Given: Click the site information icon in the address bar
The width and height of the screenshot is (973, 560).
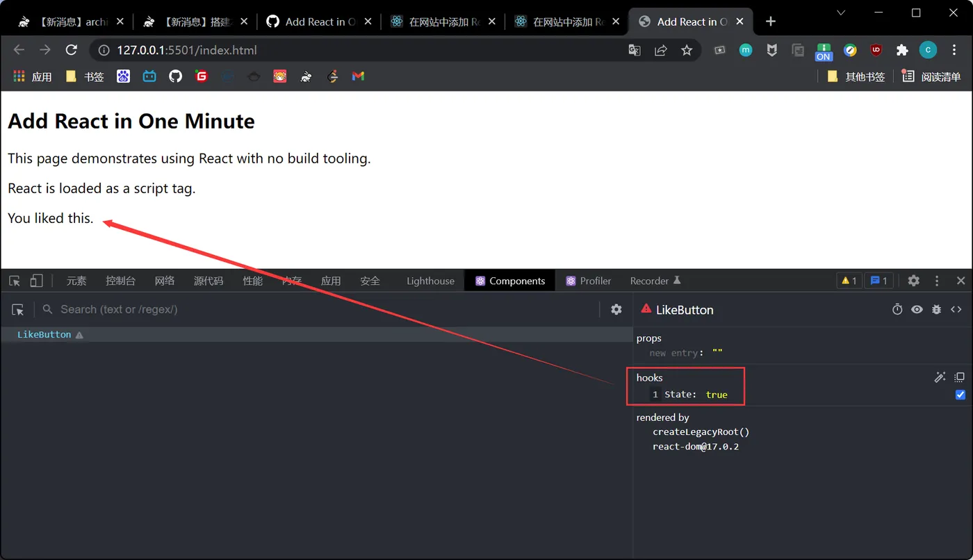Looking at the screenshot, I should [x=104, y=50].
